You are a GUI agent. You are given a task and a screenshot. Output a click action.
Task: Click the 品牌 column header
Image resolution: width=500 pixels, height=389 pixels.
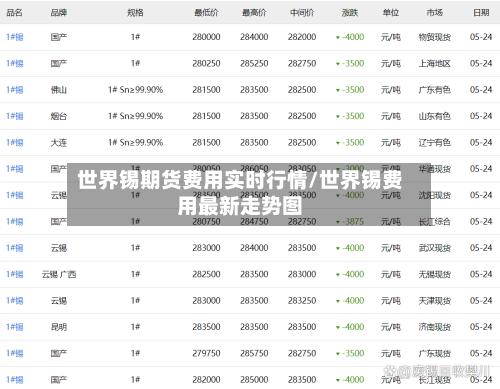click(x=59, y=13)
